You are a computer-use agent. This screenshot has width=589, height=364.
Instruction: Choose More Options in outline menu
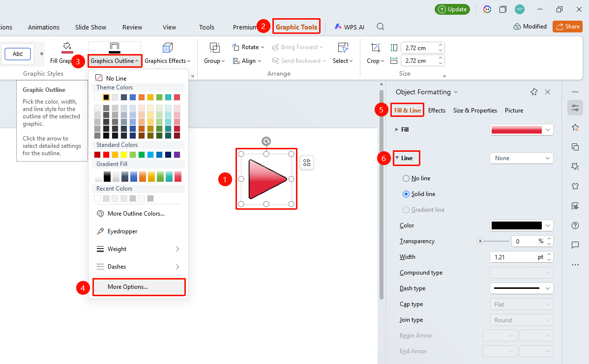[139, 287]
